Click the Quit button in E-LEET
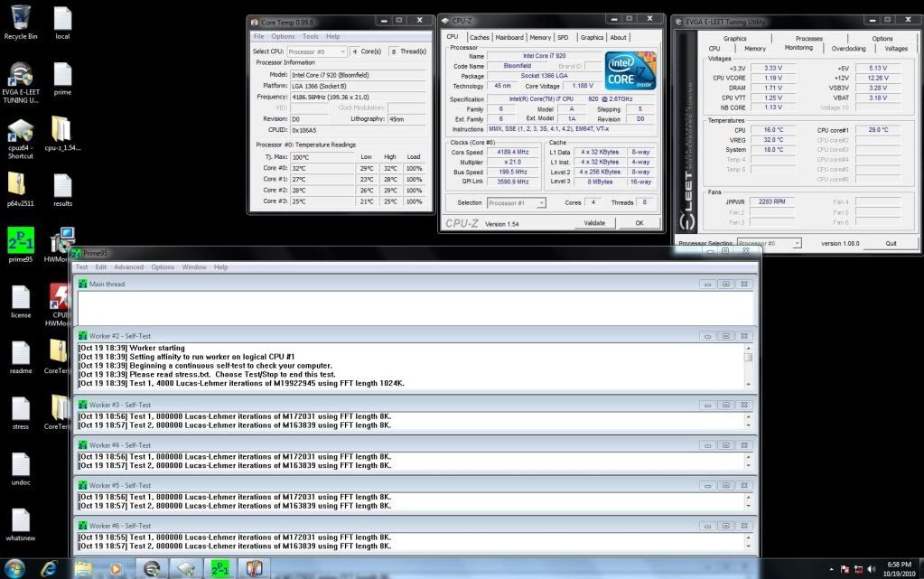 tap(891, 243)
